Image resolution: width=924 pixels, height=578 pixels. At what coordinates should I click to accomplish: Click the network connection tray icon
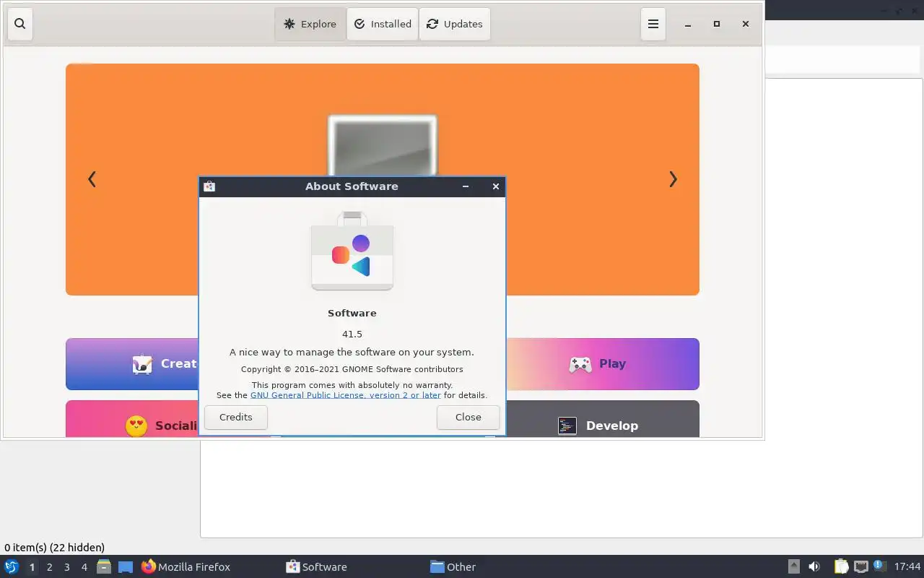pos(860,566)
